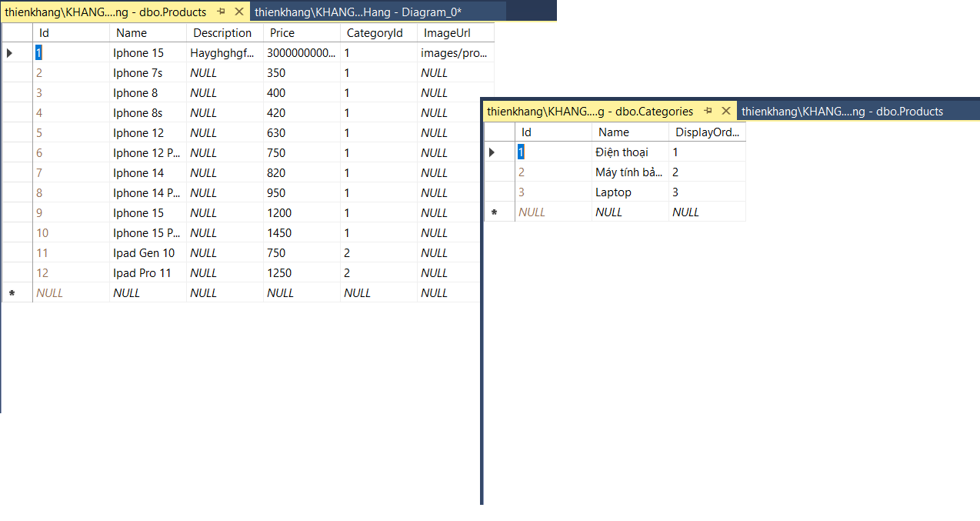Pin the dbo.Categories tab
Screen dimensions: 980x521
(708, 111)
